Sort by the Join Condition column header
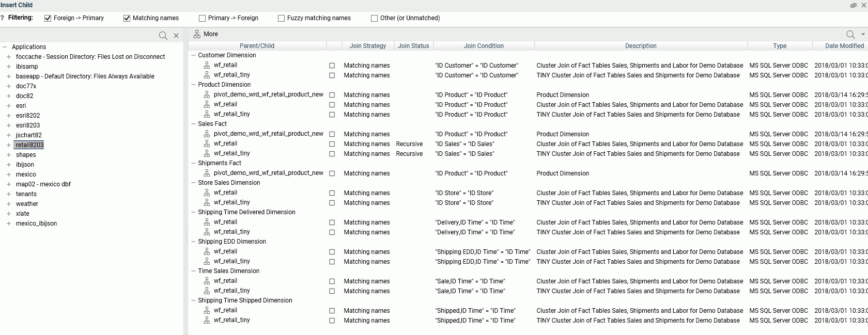868x335 pixels. (x=484, y=46)
